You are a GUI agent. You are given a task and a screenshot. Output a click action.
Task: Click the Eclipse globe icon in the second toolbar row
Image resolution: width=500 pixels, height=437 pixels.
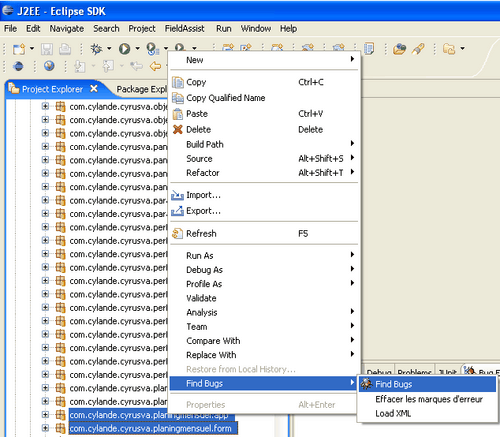pyautogui.click(x=18, y=66)
